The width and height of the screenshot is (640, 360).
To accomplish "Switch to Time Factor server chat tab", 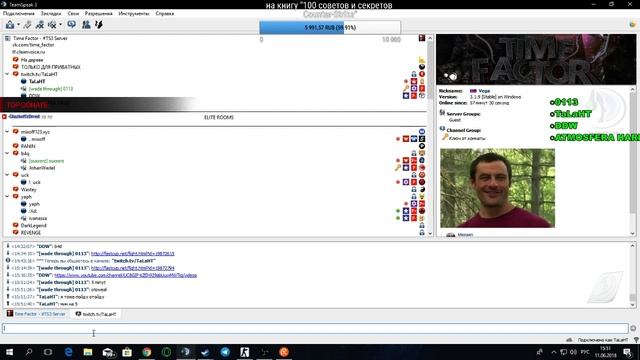I will [36, 314].
